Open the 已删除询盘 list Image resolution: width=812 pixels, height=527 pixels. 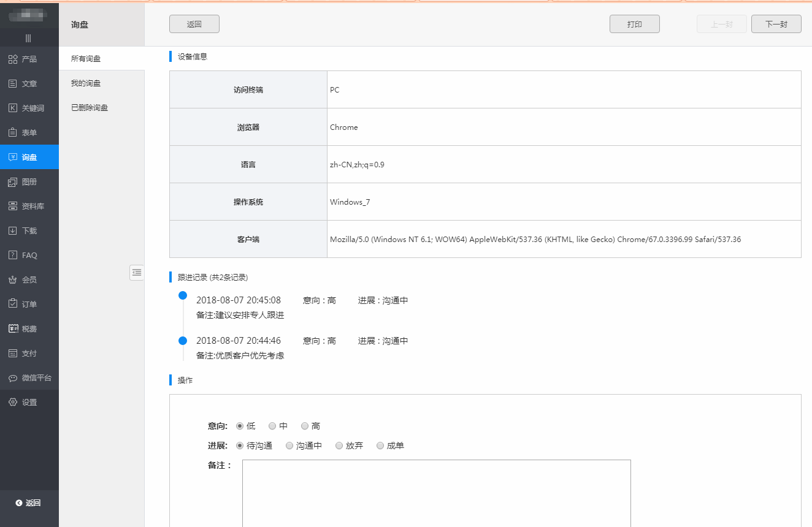[x=90, y=107]
